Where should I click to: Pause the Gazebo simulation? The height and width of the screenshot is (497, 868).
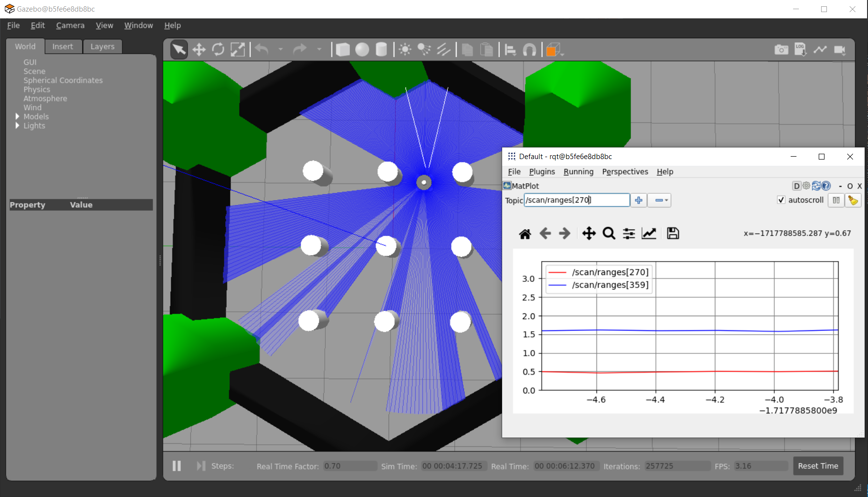(177, 466)
